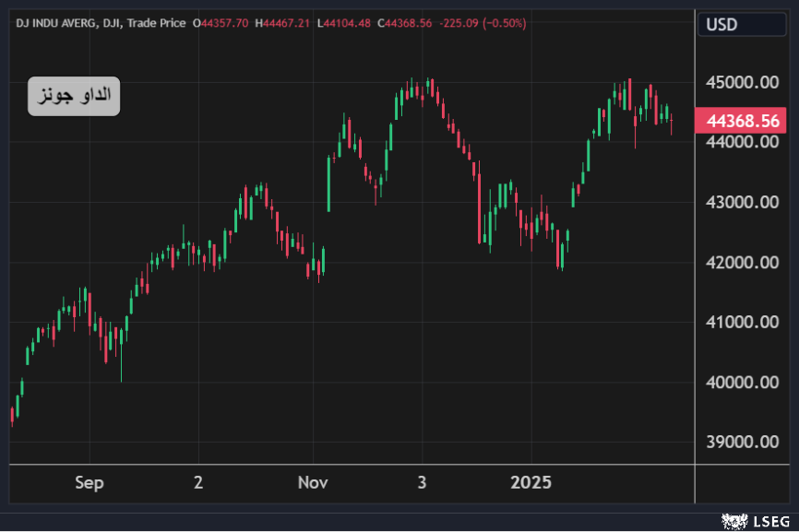Select the 42000.00 price axis label
The height and width of the screenshot is (532, 799).
tap(743, 263)
